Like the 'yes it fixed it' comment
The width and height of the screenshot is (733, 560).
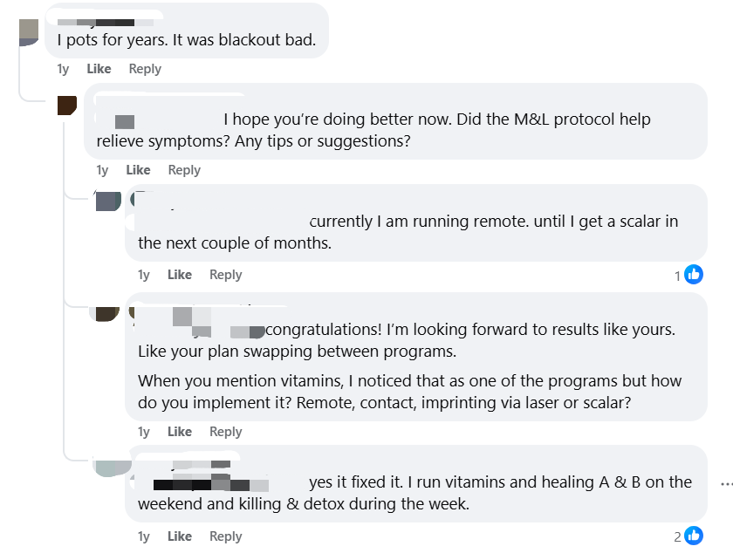click(x=180, y=536)
